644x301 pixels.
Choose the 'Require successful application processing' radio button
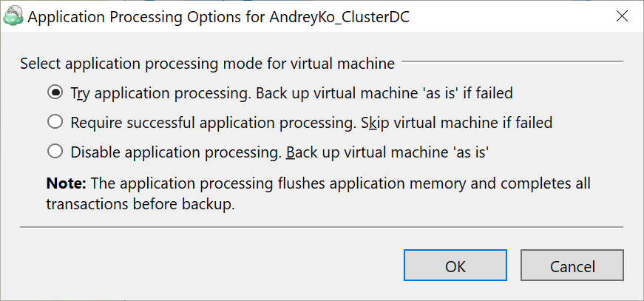click(x=55, y=122)
